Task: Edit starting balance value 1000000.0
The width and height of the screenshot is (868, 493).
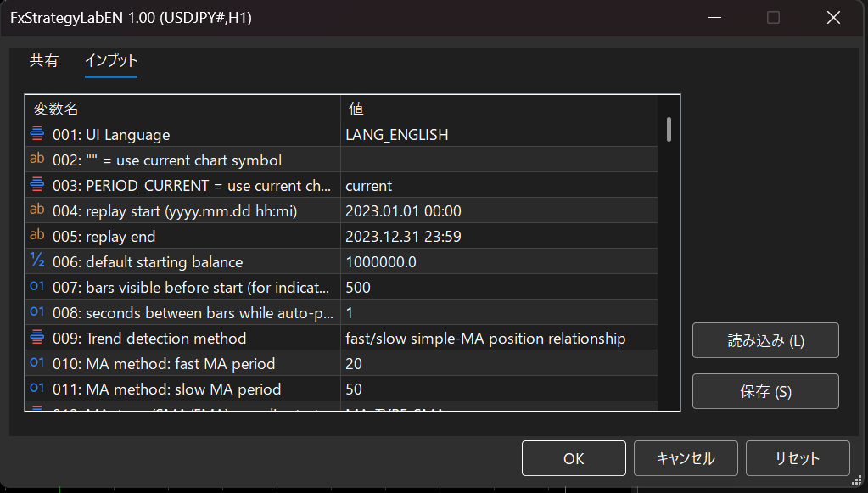Action: tap(499, 261)
